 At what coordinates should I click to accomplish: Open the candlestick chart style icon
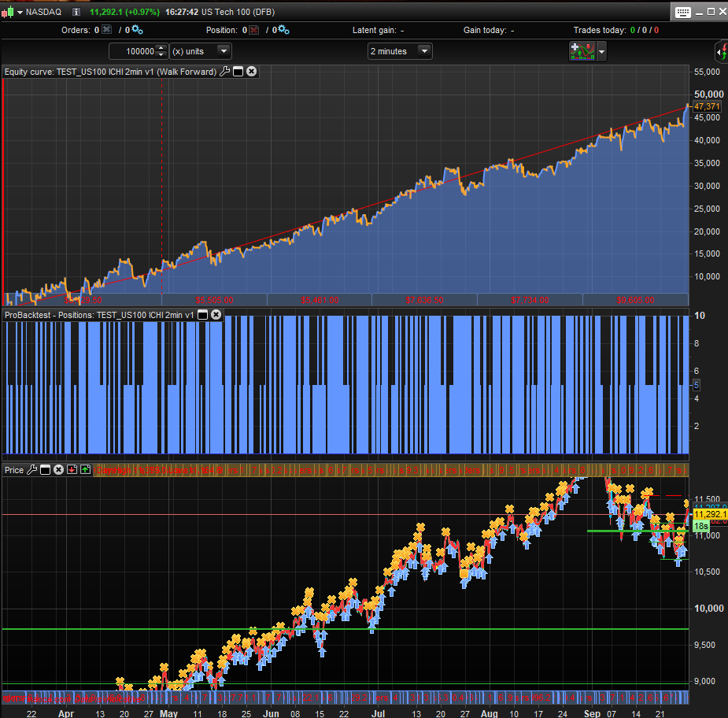[x=7, y=12]
